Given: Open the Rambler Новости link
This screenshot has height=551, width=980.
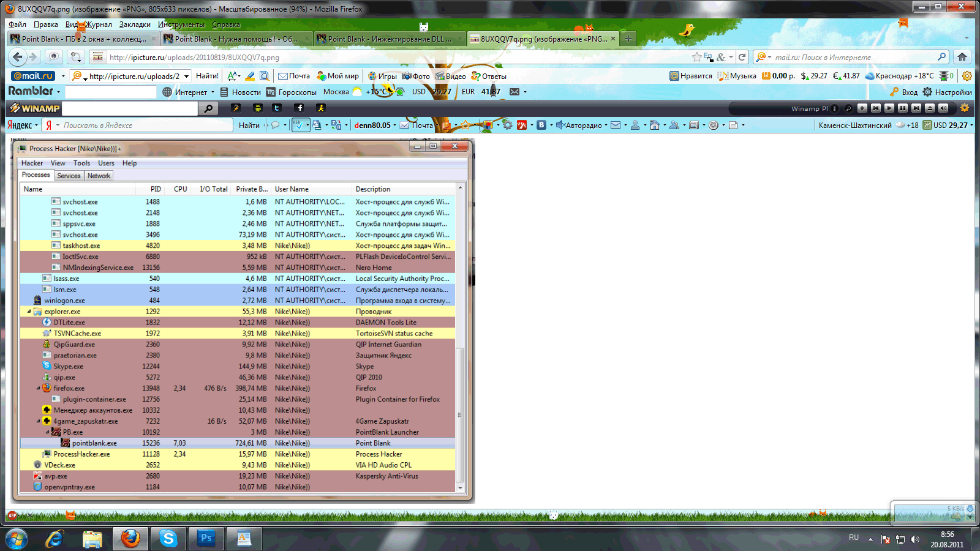Looking at the screenshot, I should click(x=241, y=92).
